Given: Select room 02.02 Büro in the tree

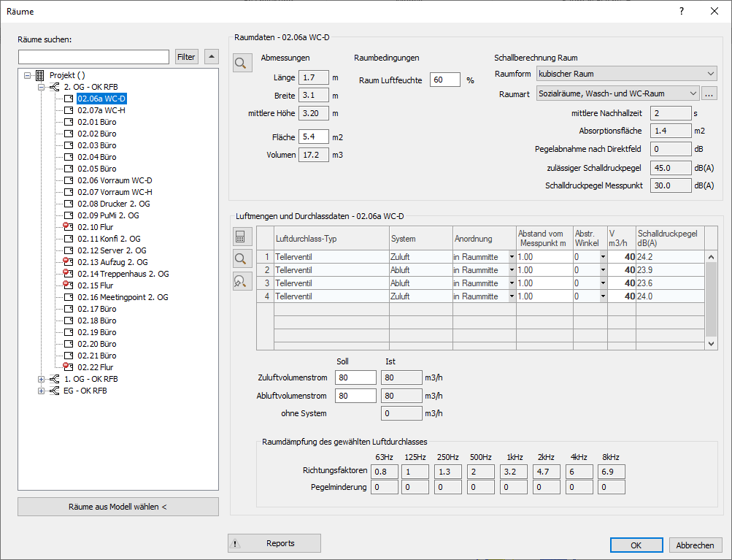Looking at the screenshot, I should (96, 134).
